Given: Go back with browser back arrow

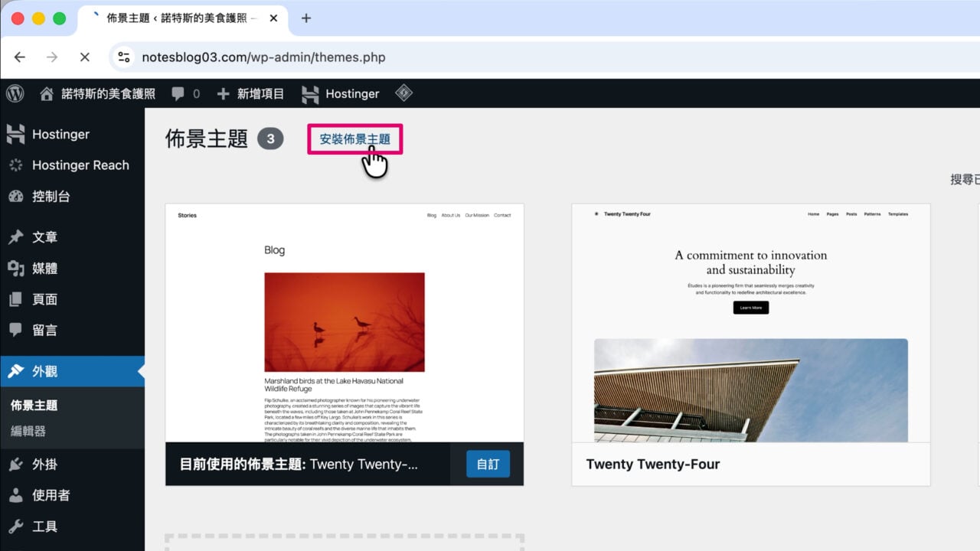Looking at the screenshot, I should tap(20, 57).
